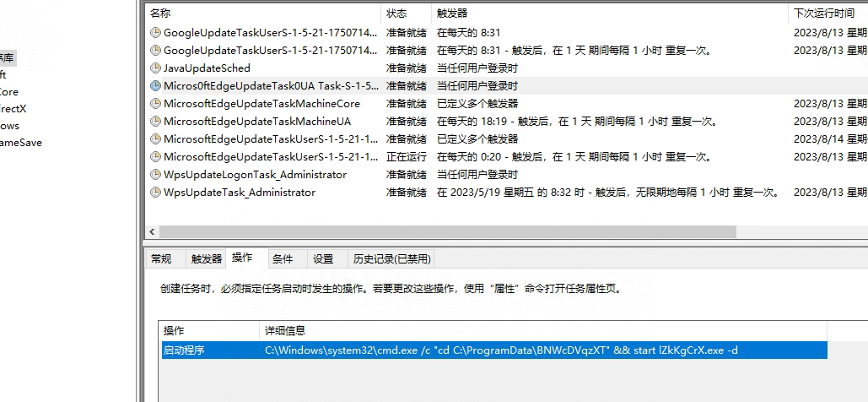Click the clock icon of WpsUpdateLogonTask_Administrator

point(155,175)
